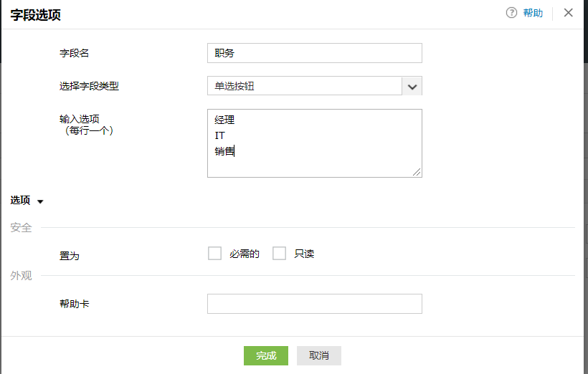The width and height of the screenshot is (588, 374).
Task: Click the IT line in options box
Action: pos(219,135)
